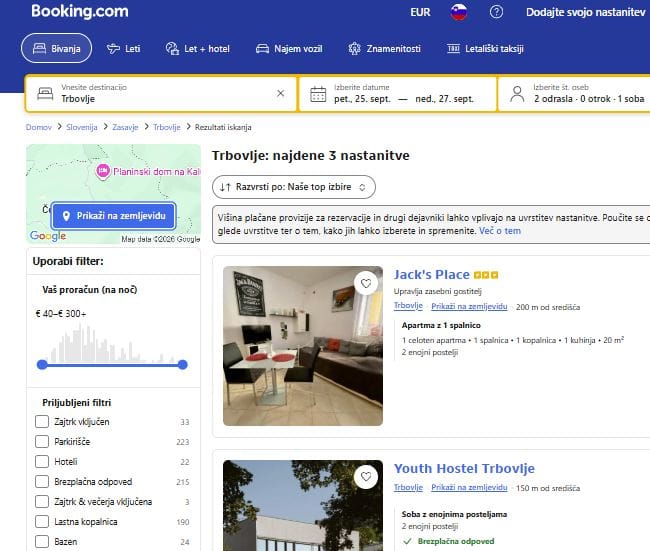Image resolution: width=650 pixels, height=551 pixels.
Task: Click Jack's Place star rating squares
Action: (486, 275)
